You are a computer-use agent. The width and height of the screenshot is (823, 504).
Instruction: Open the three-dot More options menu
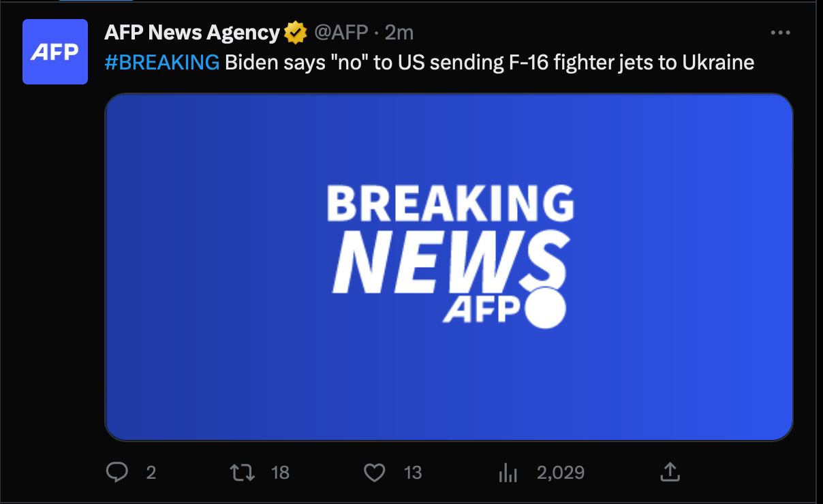780,33
